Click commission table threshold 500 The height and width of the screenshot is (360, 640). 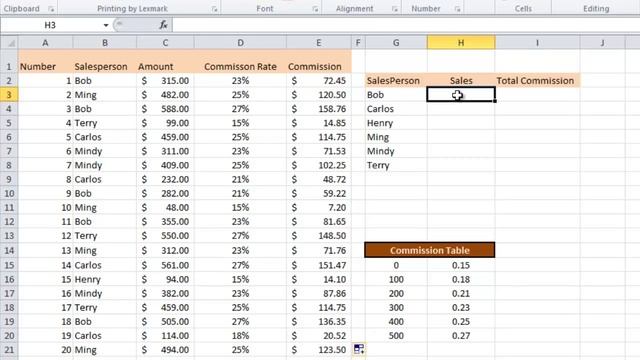(396, 336)
